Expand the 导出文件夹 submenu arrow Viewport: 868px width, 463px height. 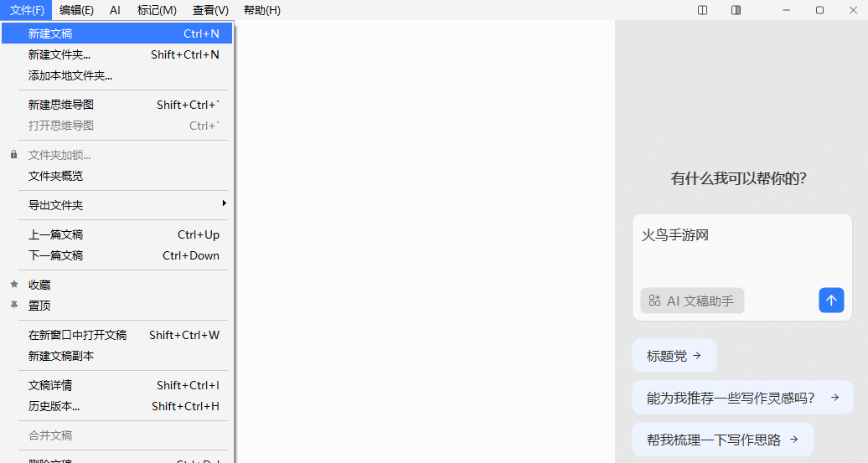coord(224,203)
